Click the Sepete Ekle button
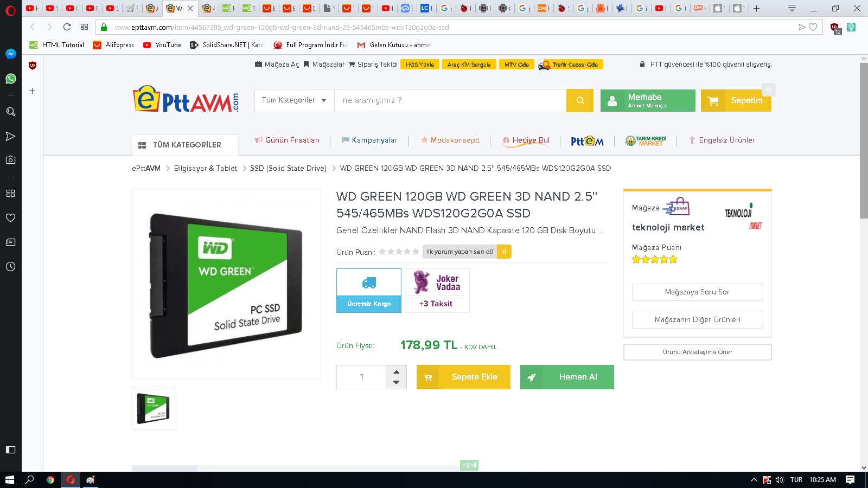This screenshot has height=488, width=868. click(463, 377)
